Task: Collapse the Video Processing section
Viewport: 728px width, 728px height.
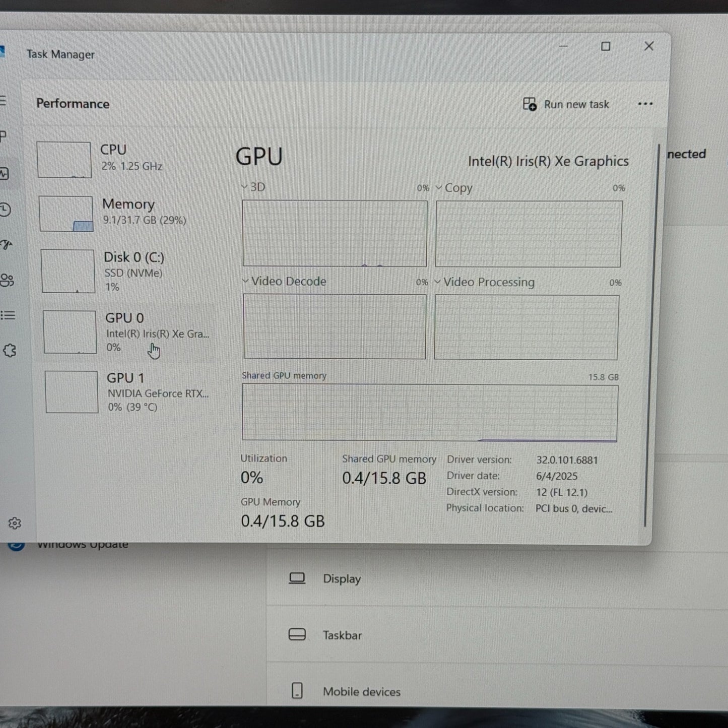Action: click(438, 282)
